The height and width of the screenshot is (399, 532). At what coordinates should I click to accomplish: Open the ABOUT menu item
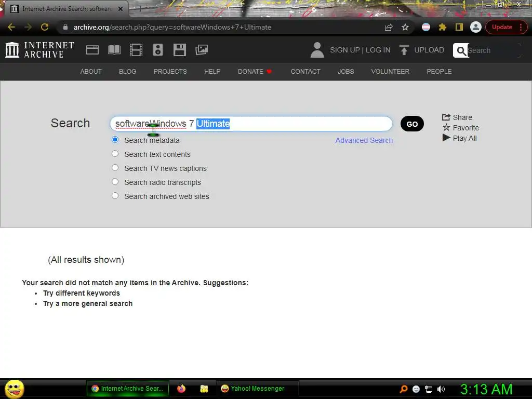click(90, 72)
